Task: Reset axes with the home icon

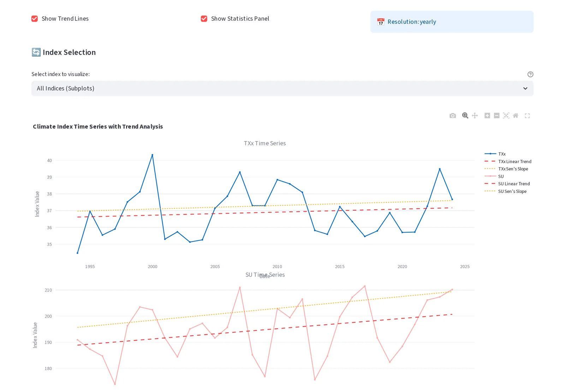Action: click(x=516, y=116)
